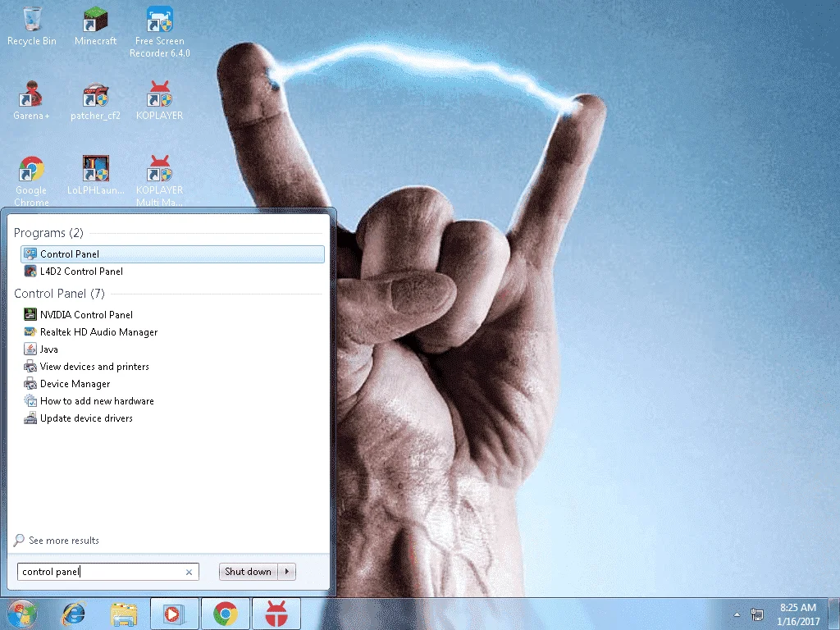This screenshot has height=630, width=840.
Task: Open Control Panel from Programs results
Action: (x=172, y=254)
